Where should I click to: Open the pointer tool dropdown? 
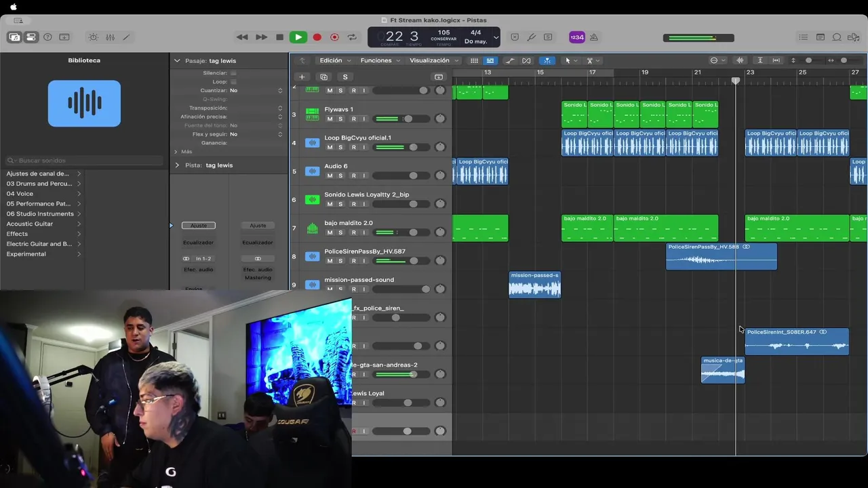[x=571, y=60]
